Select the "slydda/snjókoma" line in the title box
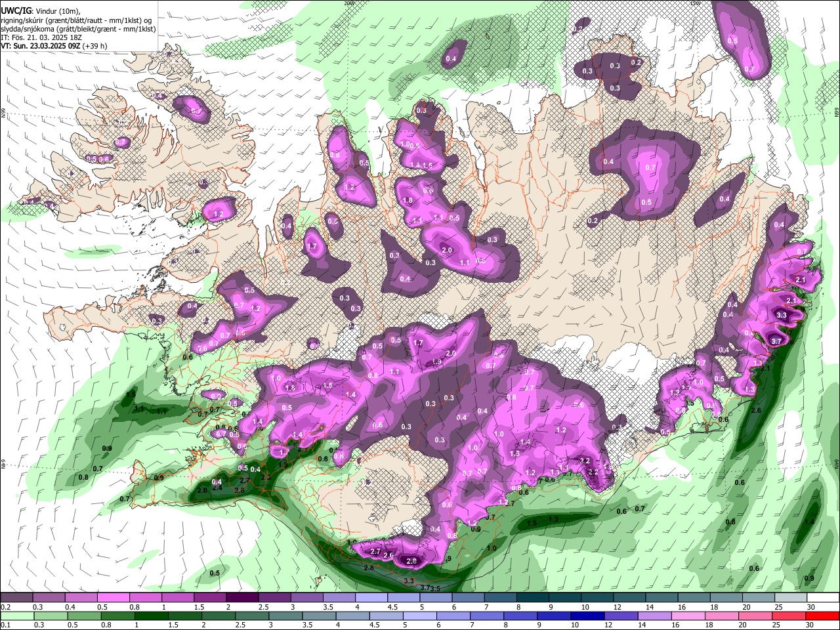The width and height of the screenshot is (840, 630). click(x=78, y=29)
